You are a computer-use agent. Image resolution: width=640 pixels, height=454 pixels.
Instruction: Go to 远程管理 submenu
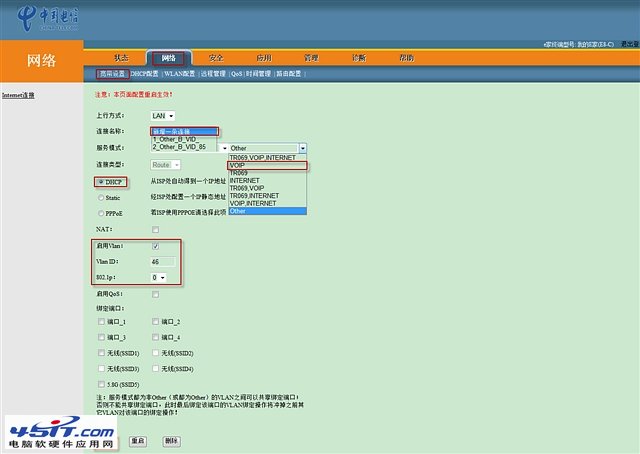coord(213,74)
